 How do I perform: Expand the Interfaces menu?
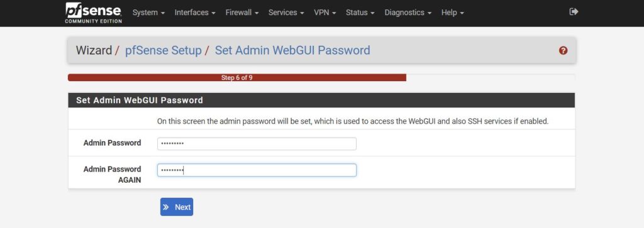(x=195, y=13)
